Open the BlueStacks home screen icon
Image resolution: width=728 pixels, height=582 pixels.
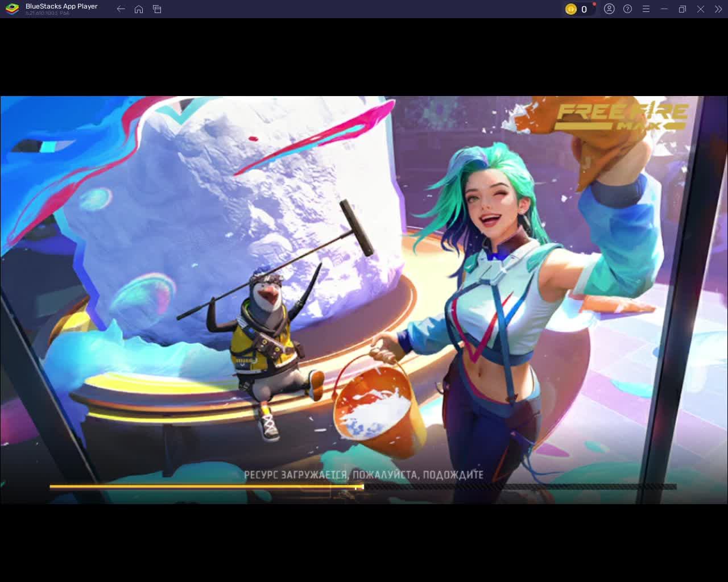point(139,9)
